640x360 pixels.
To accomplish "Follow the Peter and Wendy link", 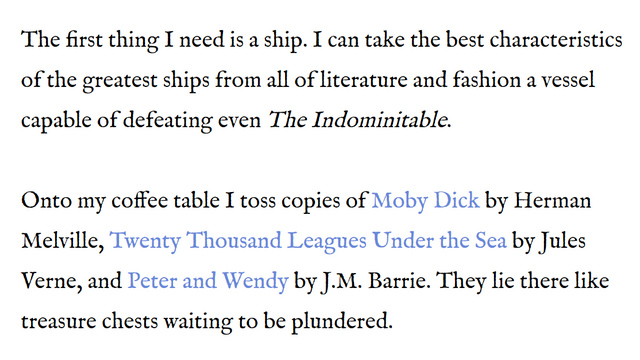I will point(208,281).
